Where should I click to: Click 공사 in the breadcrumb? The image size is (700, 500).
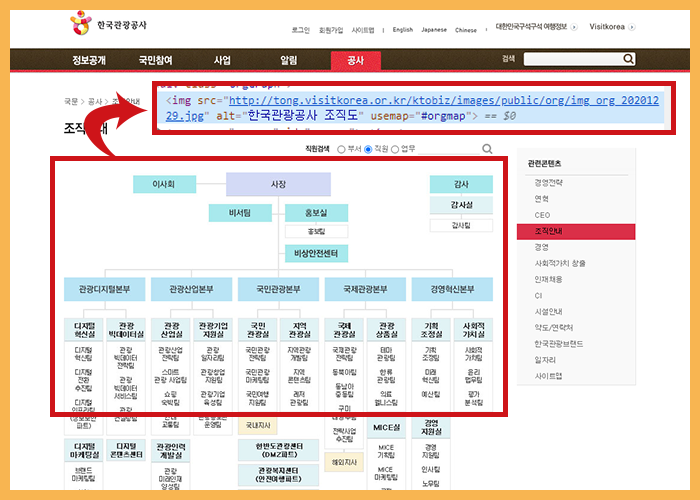[95, 101]
